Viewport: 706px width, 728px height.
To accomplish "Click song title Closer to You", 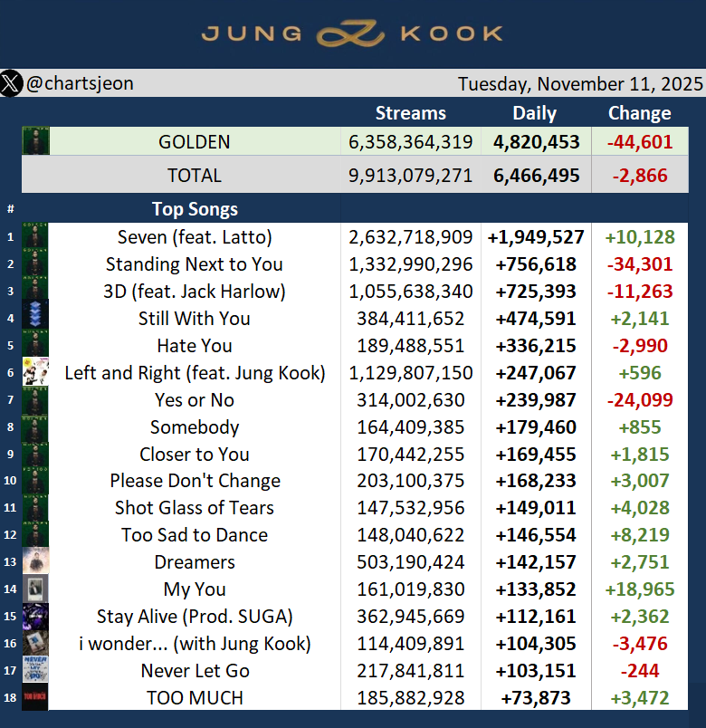I will pos(195,454).
